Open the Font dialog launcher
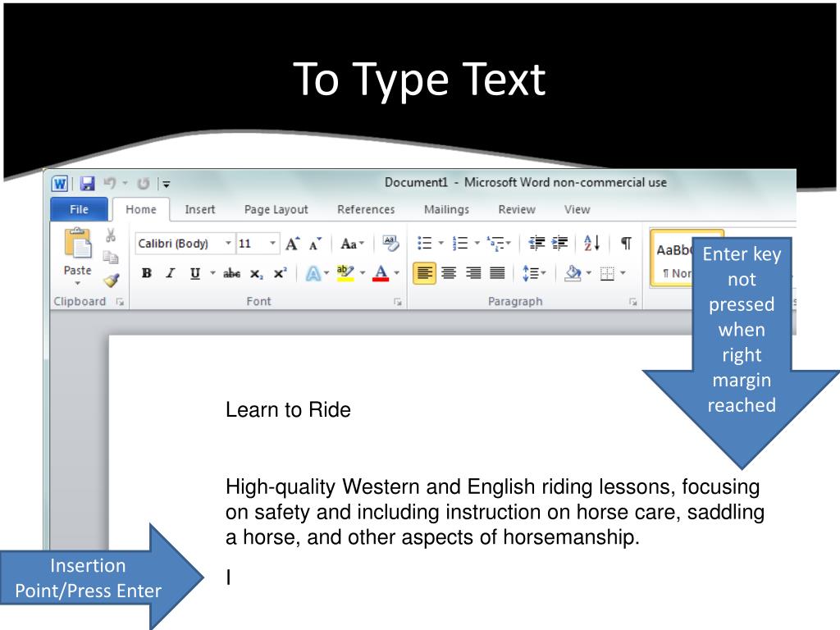The height and width of the screenshot is (630, 840). tap(398, 302)
